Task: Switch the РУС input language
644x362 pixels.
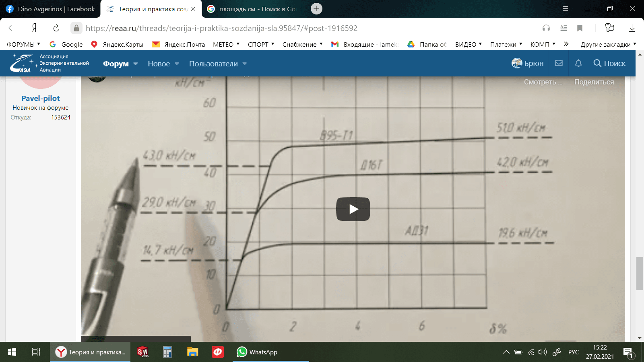Action: pos(574,352)
